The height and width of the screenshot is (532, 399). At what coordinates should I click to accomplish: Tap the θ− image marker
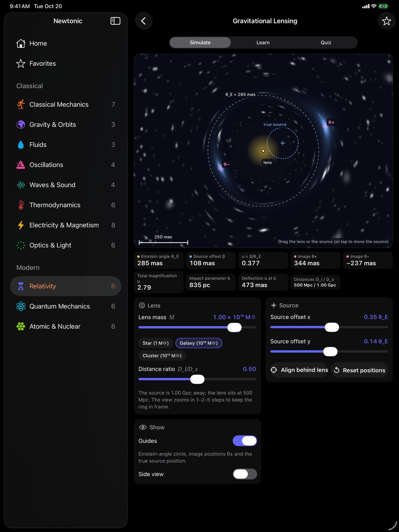point(221,168)
